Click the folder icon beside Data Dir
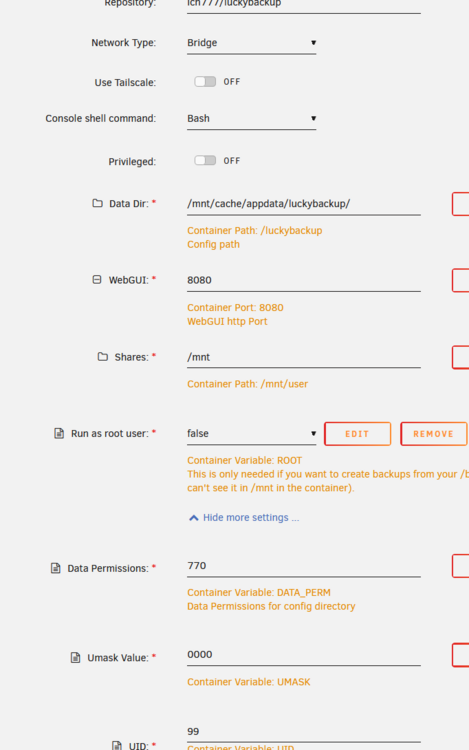 click(x=97, y=203)
